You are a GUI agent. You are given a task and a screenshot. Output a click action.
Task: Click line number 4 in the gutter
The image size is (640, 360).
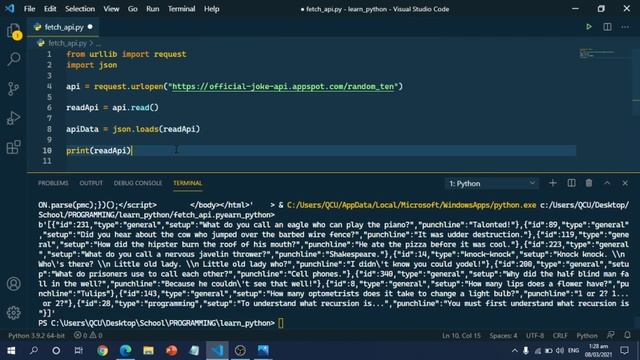point(49,87)
